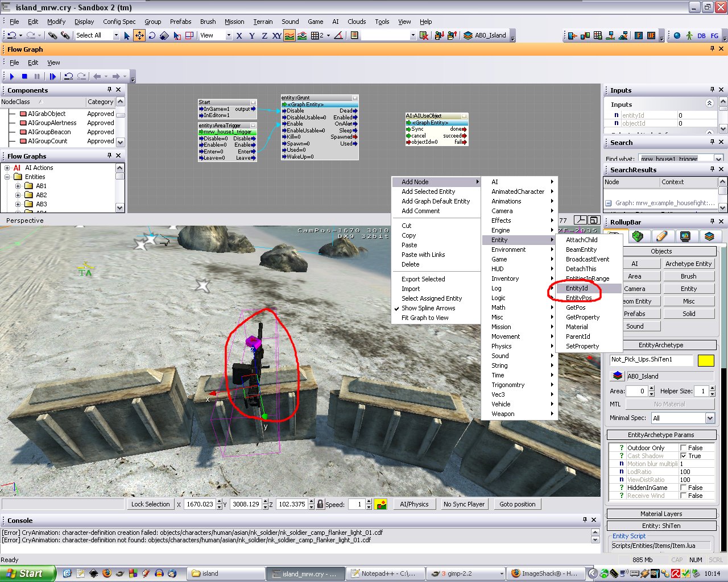Click the Goto position button
The width and height of the screenshot is (728, 582).
coord(517,504)
